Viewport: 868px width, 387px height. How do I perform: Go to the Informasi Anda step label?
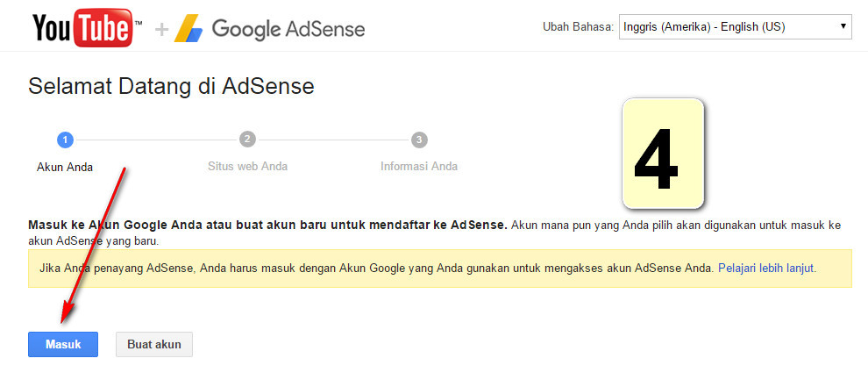419,166
